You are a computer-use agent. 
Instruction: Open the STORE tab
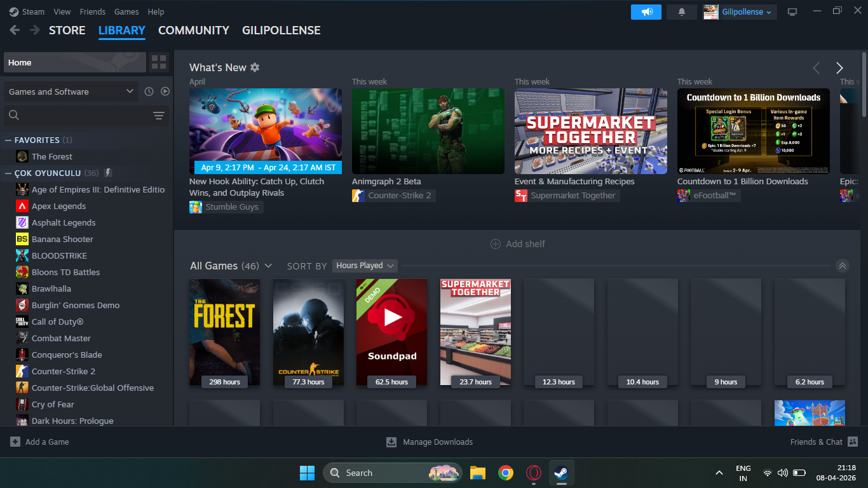click(67, 30)
